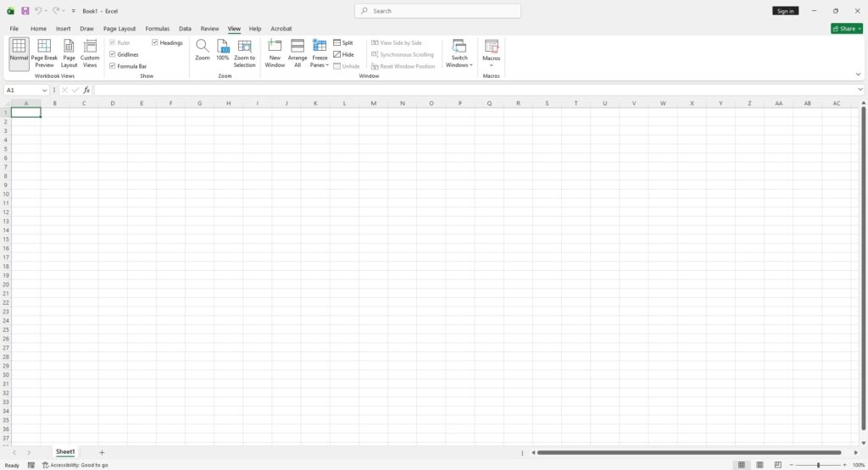Open a New Window

(275, 53)
